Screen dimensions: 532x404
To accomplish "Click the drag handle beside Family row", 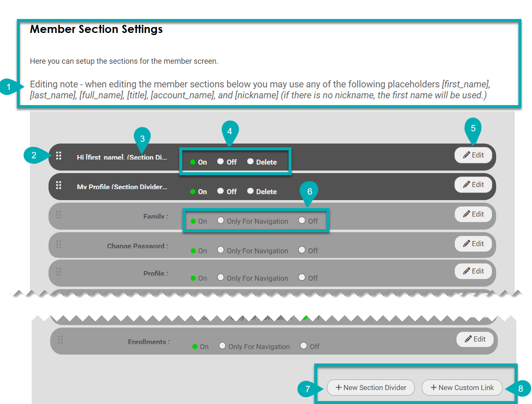I will tap(59, 215).
